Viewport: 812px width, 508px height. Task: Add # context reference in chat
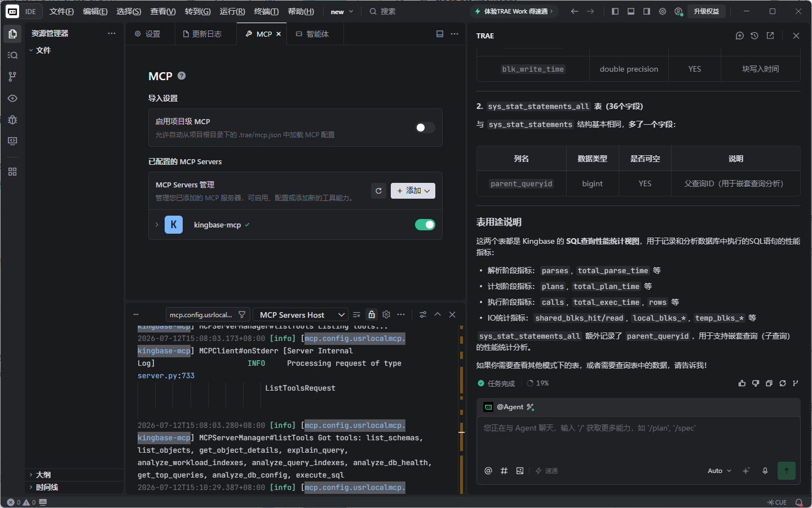[504, 471]
